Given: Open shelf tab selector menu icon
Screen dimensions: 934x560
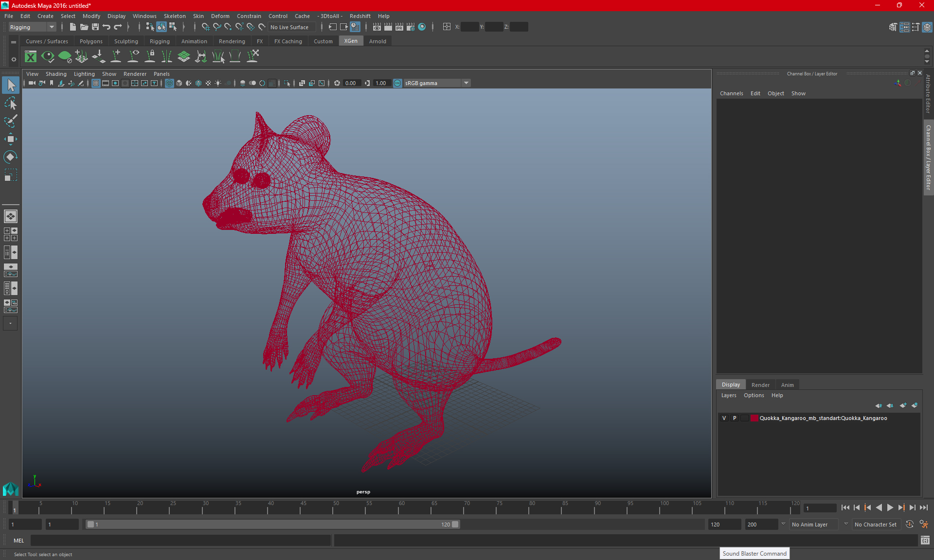Looking at the screenshot, I should tap(14, 42).
